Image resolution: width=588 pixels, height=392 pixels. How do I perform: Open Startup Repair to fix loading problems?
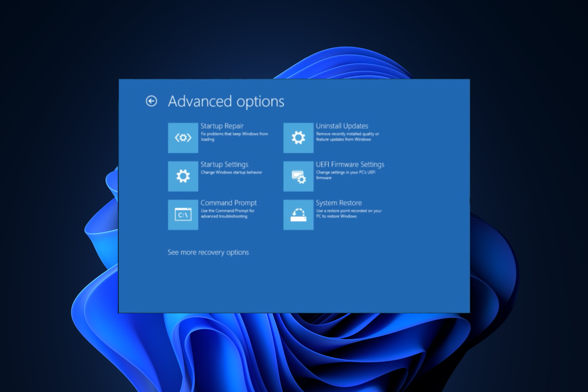(222, 126)
